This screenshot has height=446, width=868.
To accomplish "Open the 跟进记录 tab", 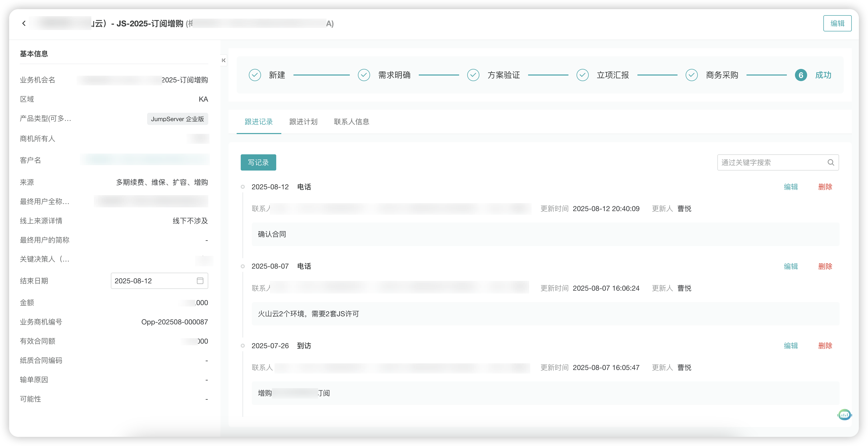I will [258, 122].
